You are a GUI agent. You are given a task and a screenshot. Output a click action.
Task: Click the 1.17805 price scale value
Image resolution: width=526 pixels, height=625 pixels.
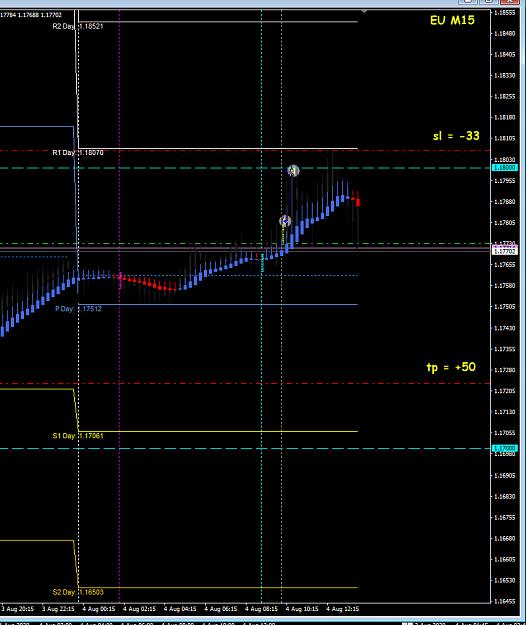click(x=504, y=222)
